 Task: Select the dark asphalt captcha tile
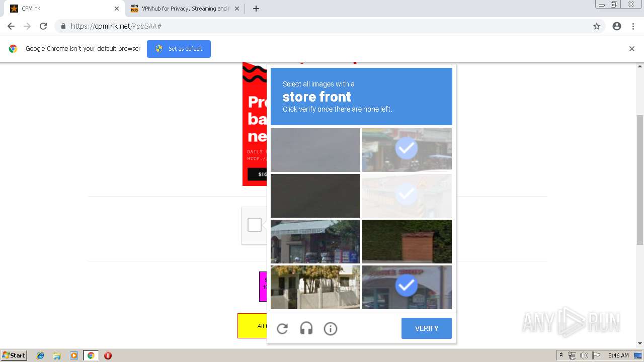point(315,196)
